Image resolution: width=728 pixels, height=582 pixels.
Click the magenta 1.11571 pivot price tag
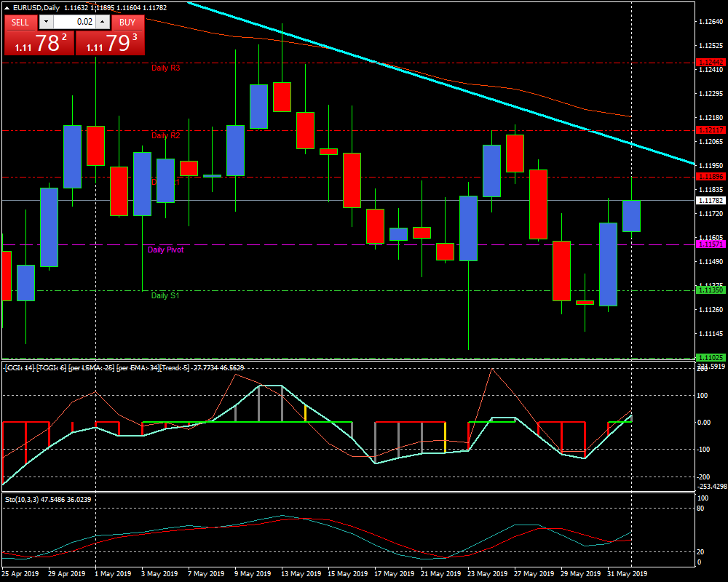(710, 244)
